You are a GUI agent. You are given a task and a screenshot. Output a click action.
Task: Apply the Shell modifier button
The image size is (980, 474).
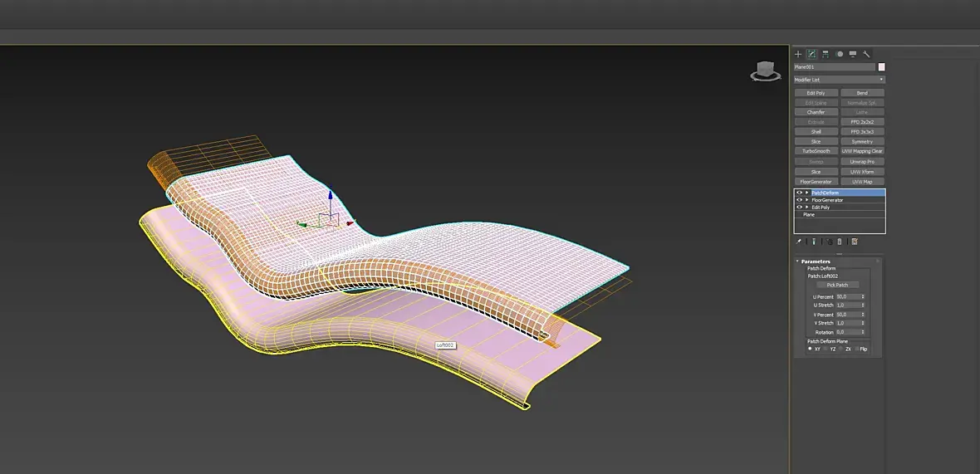(x=816, y=132)
